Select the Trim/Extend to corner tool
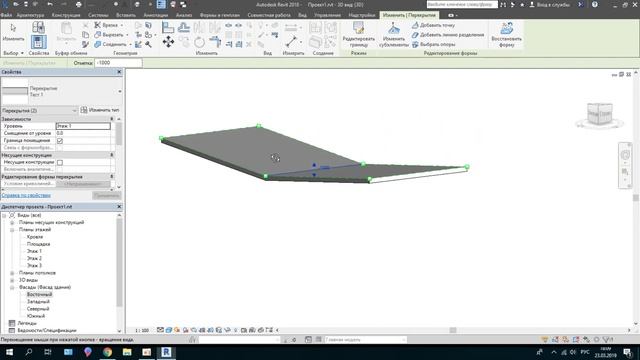 [x=215, y=42]
